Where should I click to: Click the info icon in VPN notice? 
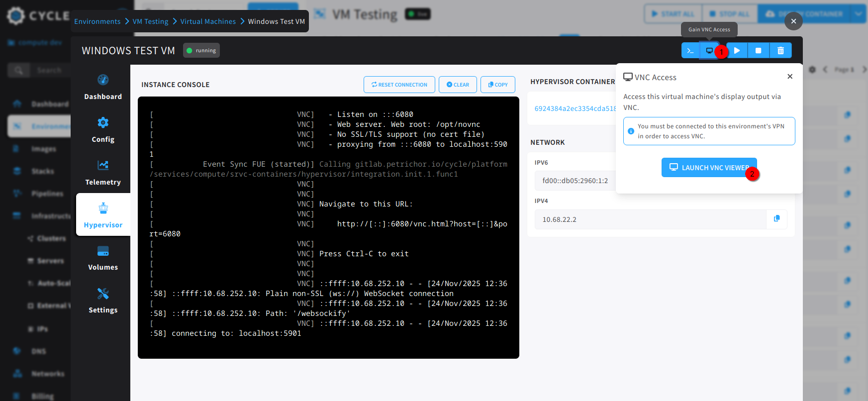tap(631, 131)
